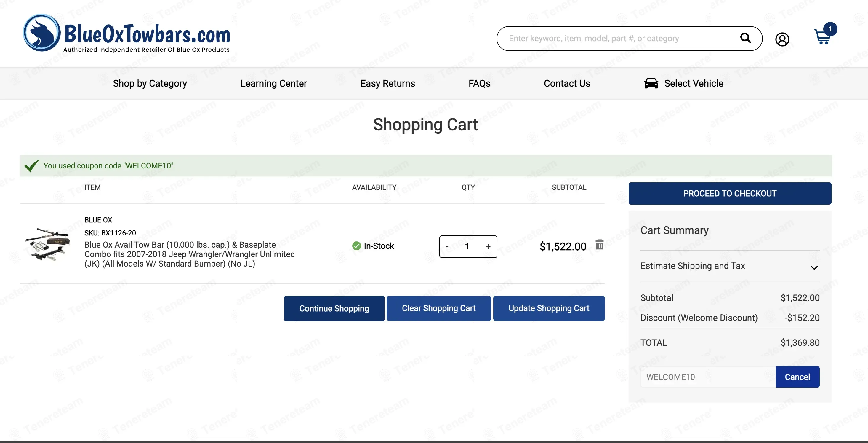Click the Estimate Shipping and Tax label
The width and height of the screenshot is (868, 443).
[x=692, y=266]
